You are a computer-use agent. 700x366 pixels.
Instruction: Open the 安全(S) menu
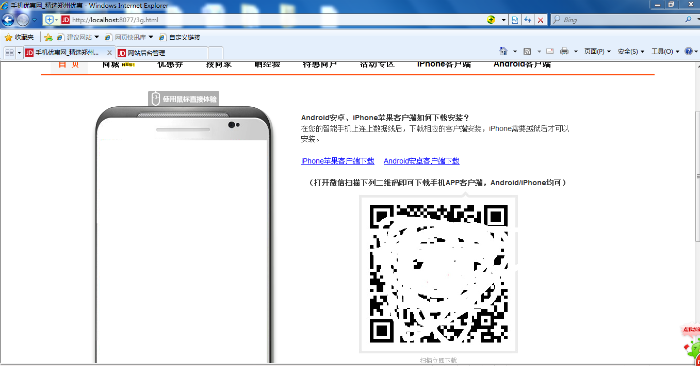coord(631,51)
